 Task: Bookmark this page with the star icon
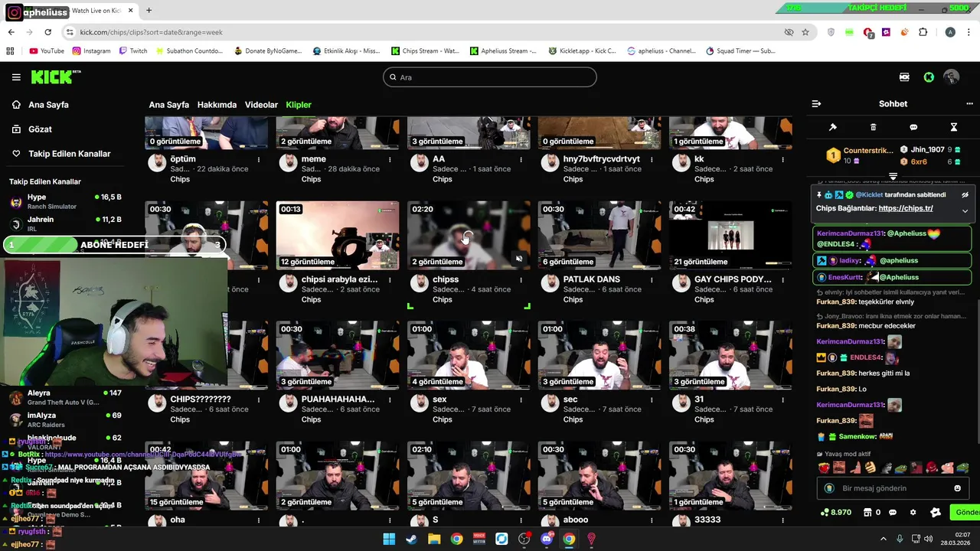[x=805, y=32]
